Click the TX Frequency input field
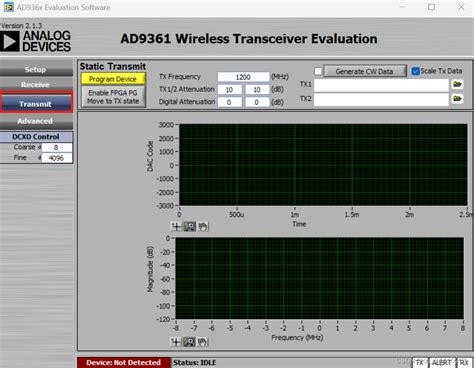474x368 pixels. coord(243,77)
